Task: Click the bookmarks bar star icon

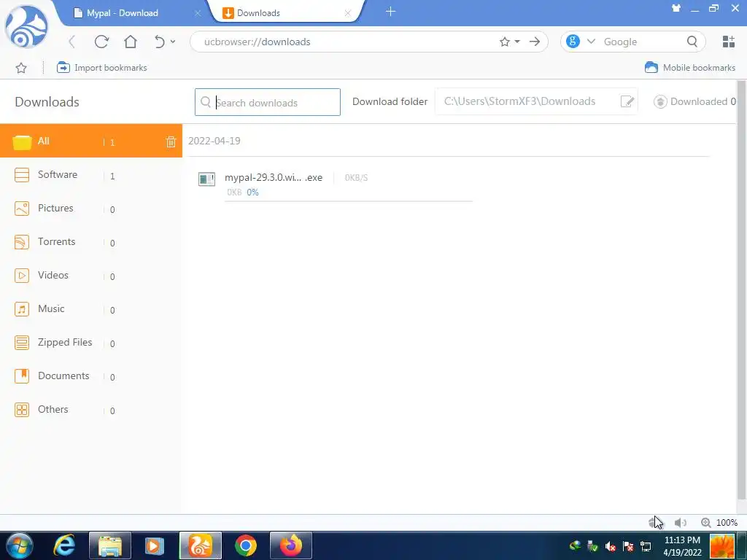Action: [21, 68]
